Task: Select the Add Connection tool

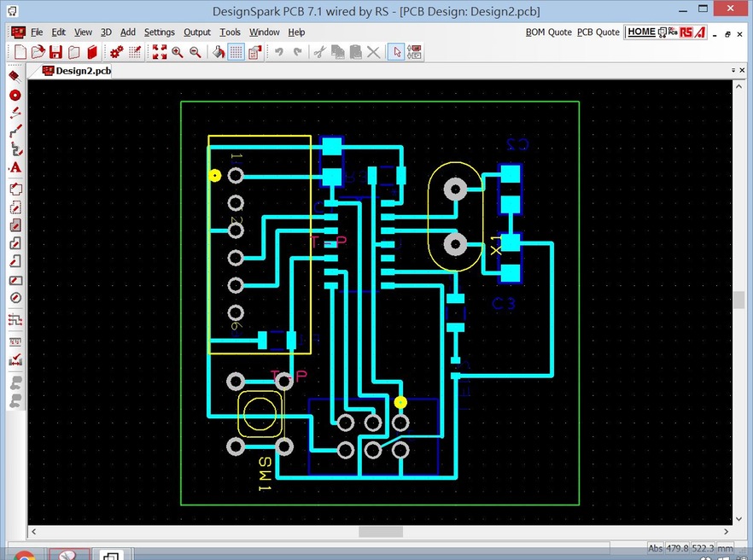Action: 15,113
